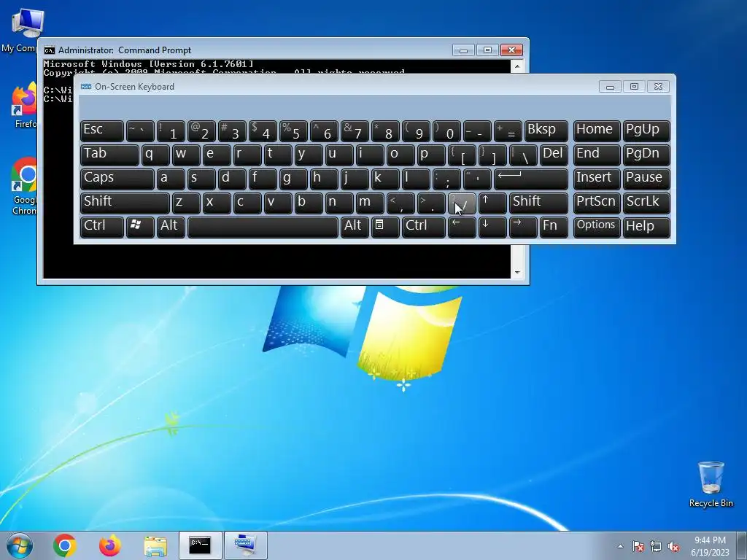Click the End key
Screen dimensions: 747x560
(597, 156)
